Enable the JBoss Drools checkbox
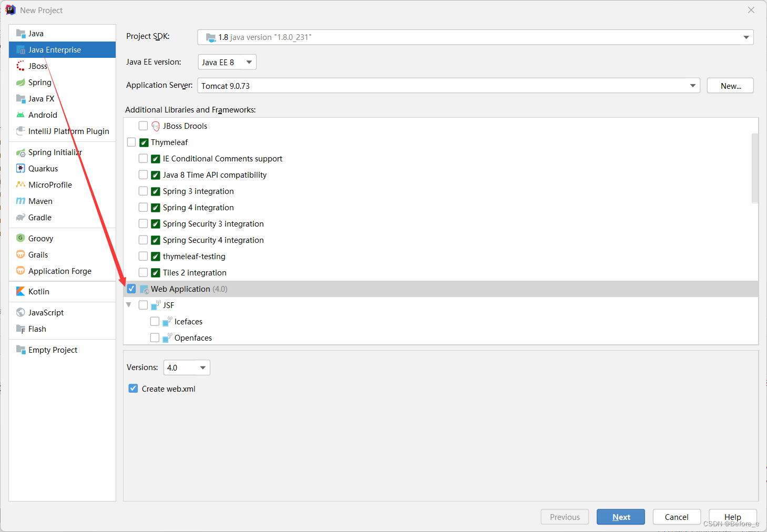 (143, 126)
